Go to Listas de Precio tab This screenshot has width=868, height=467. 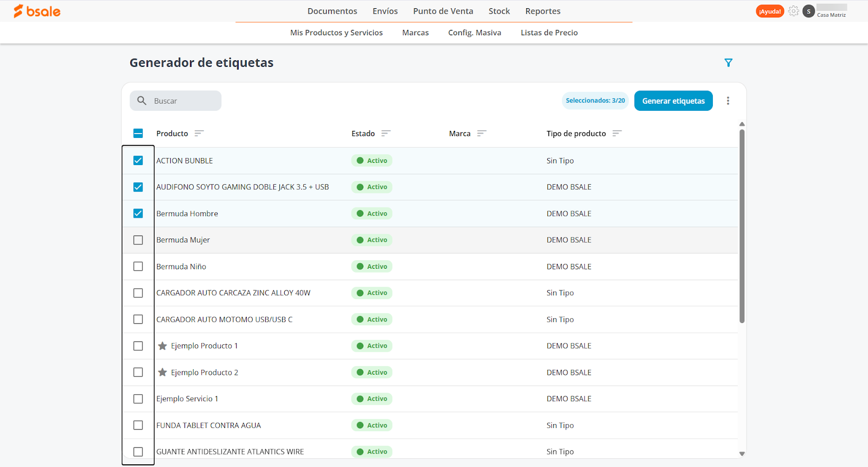pyautogui.click(x=549, y=33)
